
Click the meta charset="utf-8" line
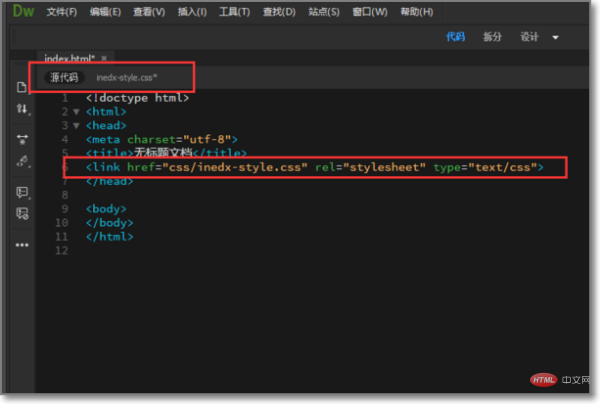(x=161, y=139)
